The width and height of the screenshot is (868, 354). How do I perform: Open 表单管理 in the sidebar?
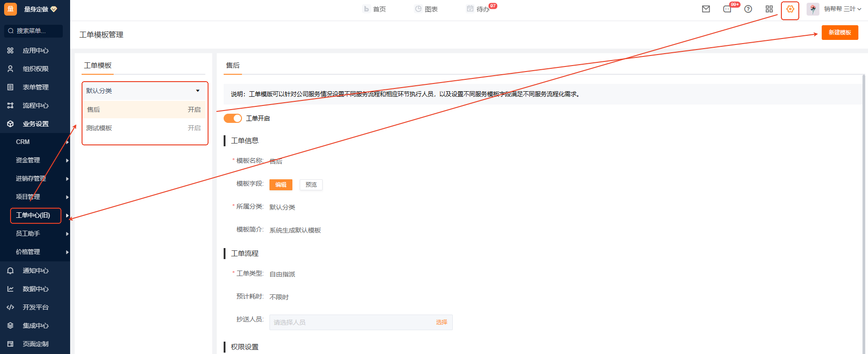(35, 87)
